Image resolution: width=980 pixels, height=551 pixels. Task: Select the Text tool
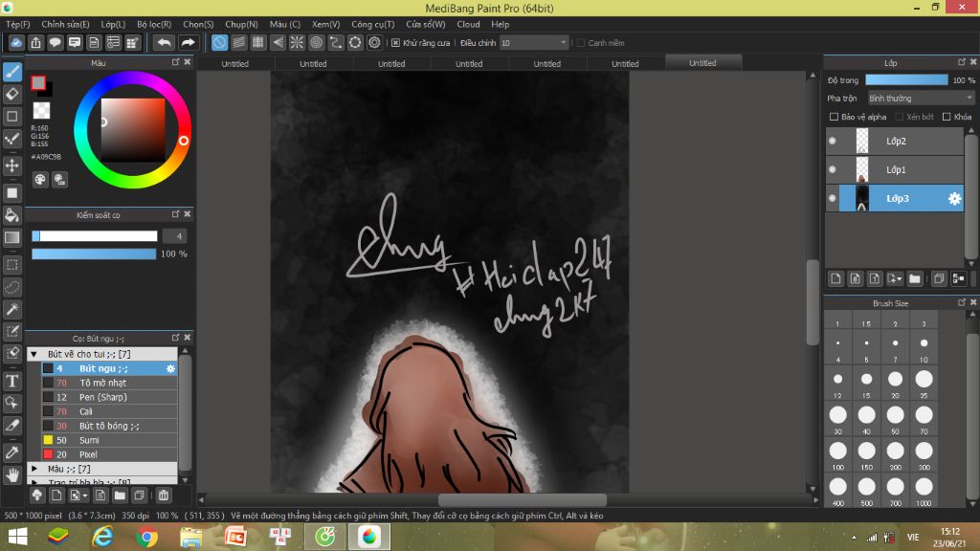(12, 381)
